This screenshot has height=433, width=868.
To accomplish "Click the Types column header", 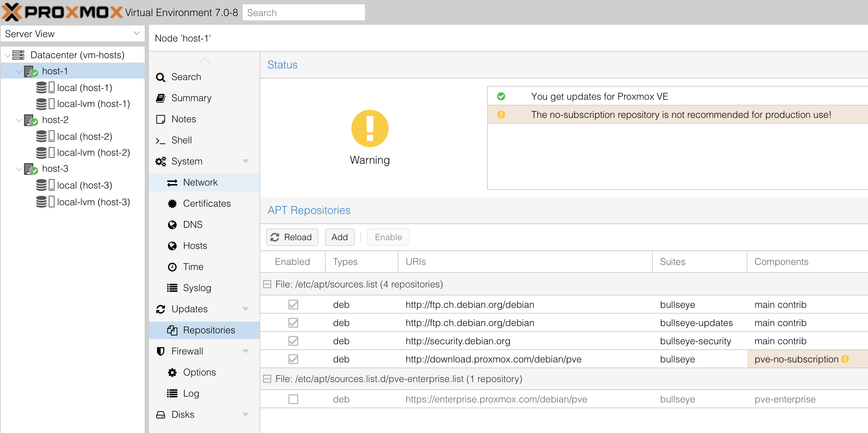I will tap(362, 262).
